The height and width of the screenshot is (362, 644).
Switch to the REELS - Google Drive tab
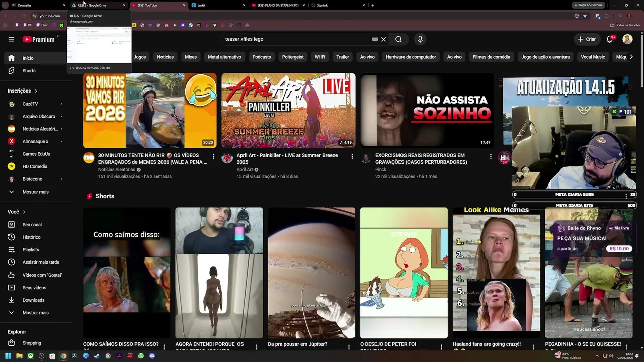click(99, 5)
